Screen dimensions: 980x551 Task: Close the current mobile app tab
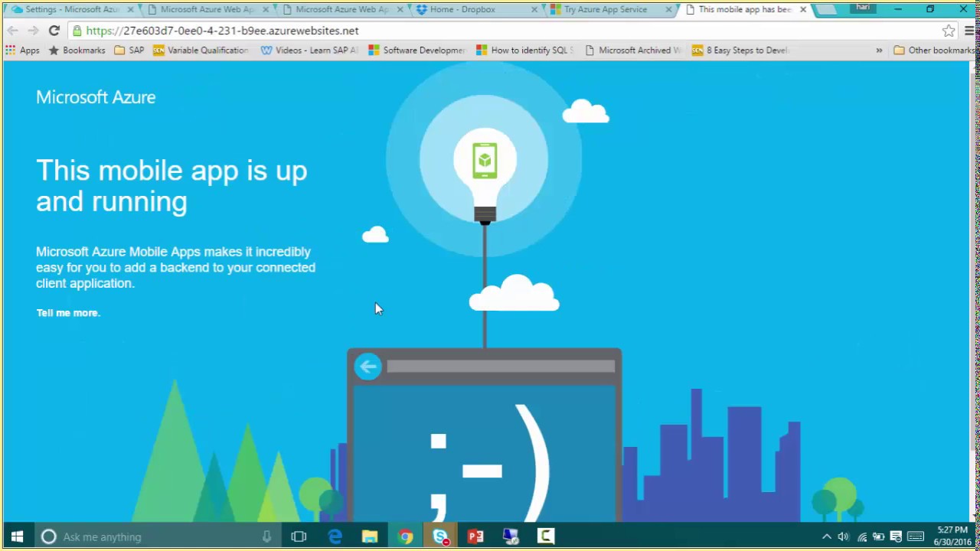pos(803,9)
